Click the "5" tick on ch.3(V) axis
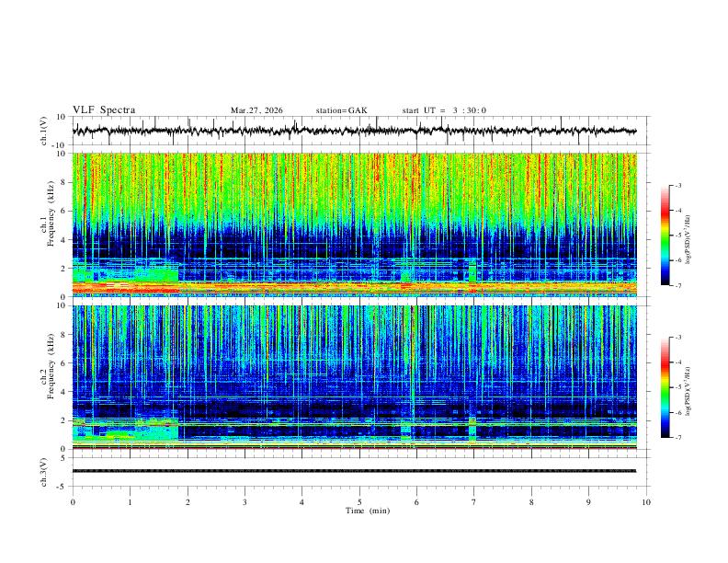Screen dimensions: 728x563 point(64,458)
